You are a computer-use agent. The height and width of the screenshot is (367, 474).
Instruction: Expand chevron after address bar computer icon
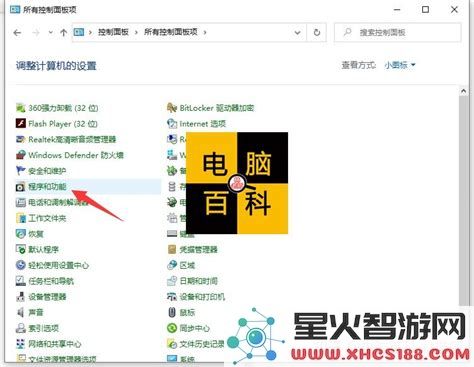[x=90, y=33]
